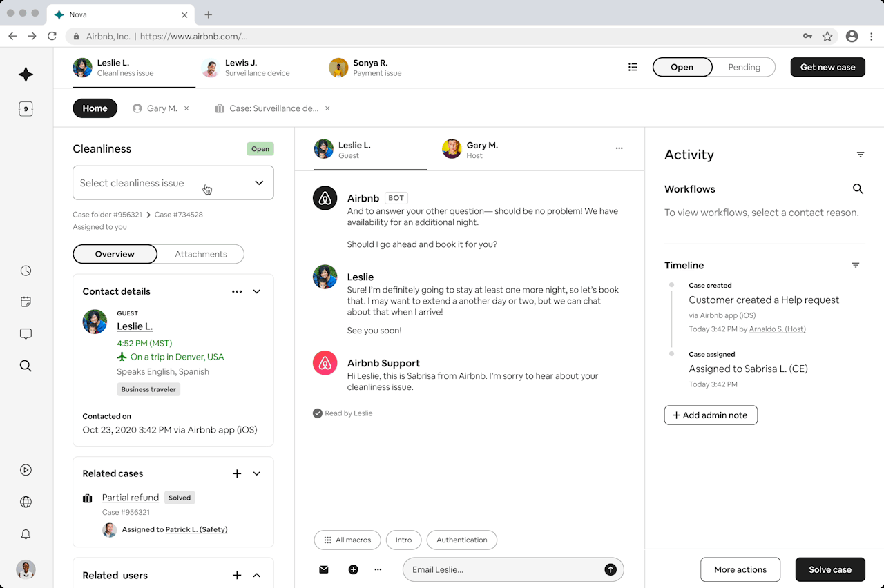Click the Nova star logo in sidebar

(x=26, y=75)
